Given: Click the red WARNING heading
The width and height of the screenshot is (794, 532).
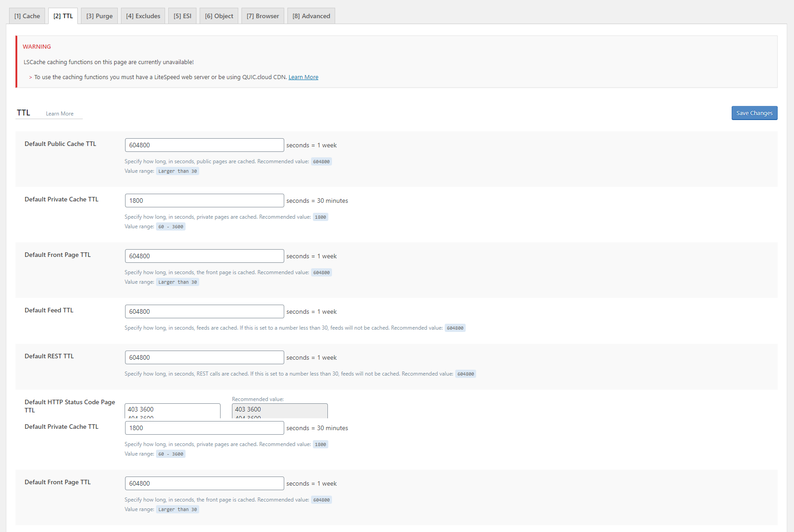Looking at the screenshot, I should [x=37, y=47].
